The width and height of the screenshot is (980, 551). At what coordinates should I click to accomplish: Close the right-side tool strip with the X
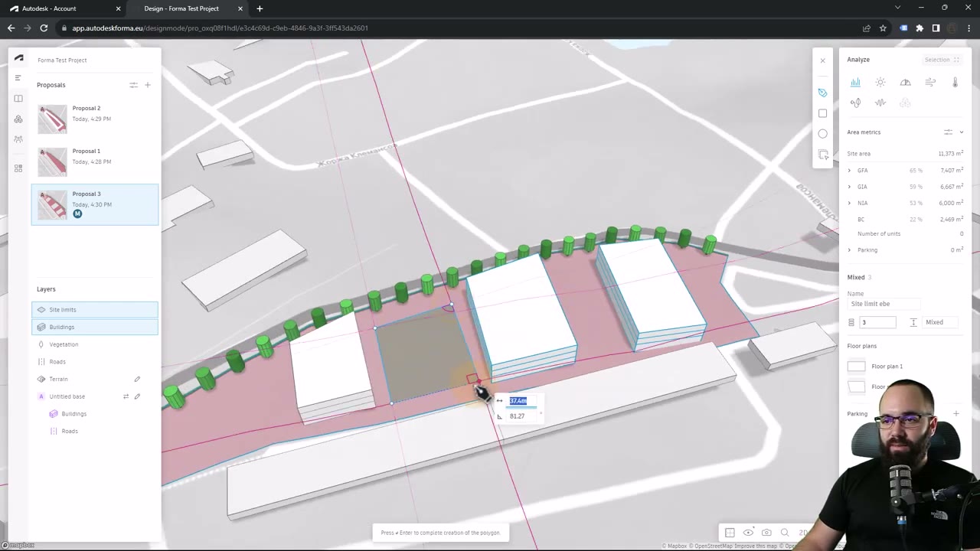click(x=823, y=60)
